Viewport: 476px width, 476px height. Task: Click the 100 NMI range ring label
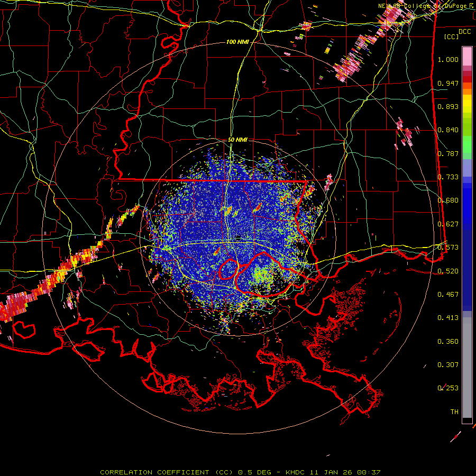click(x=237, y=42)
